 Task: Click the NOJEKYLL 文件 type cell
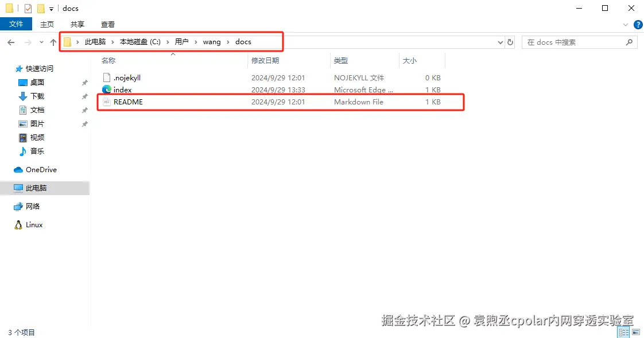[359, 77]
